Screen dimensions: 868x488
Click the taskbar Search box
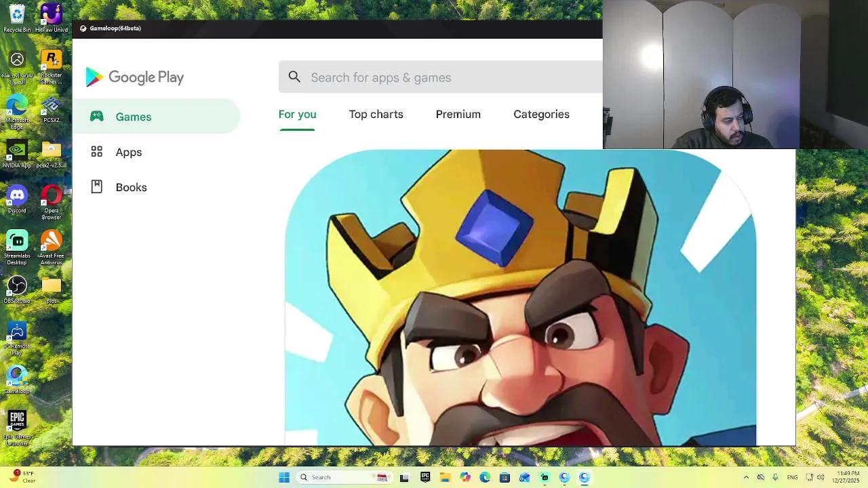[x=343, y=477]
